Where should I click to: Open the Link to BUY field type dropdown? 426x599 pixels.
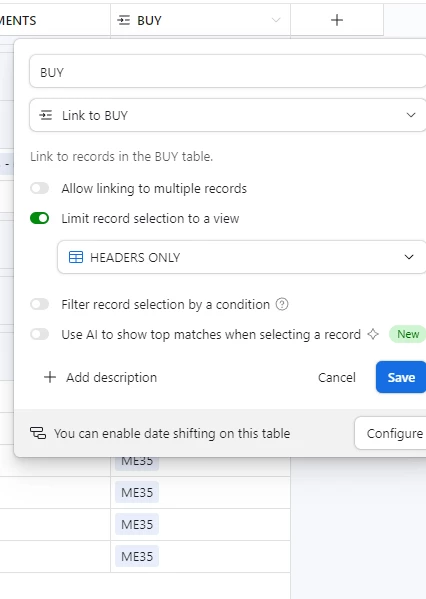tap(228, 115)
